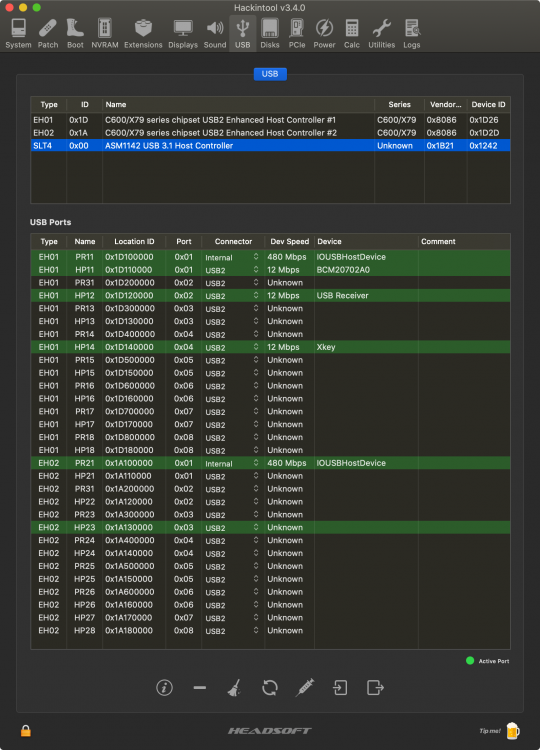Open the Sound toolbar section
Screen dimensions: 540x750
click(215, 33)
